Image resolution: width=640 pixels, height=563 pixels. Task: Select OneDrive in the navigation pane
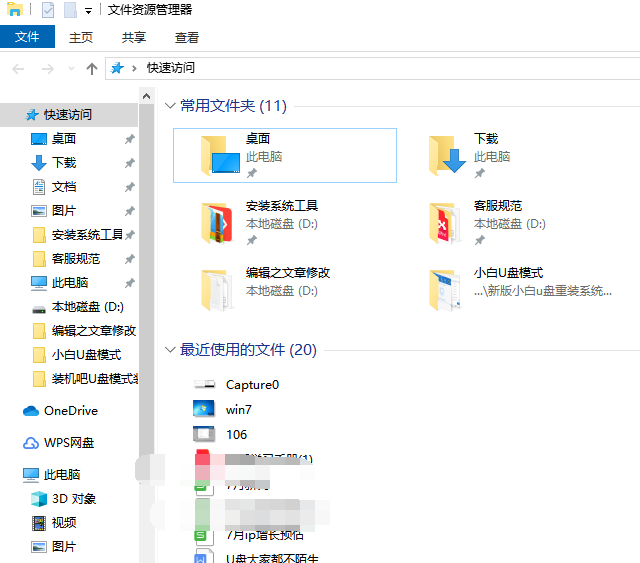70,411
